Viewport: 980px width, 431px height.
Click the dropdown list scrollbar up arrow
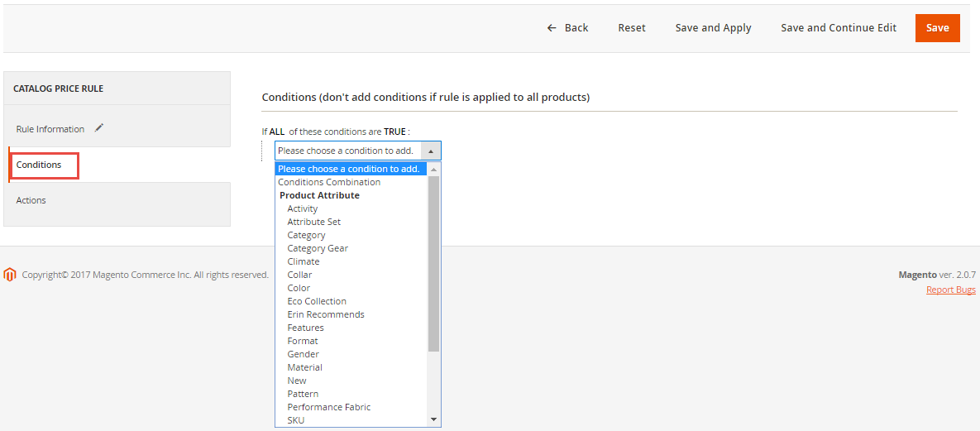click(x=434, y=170)
